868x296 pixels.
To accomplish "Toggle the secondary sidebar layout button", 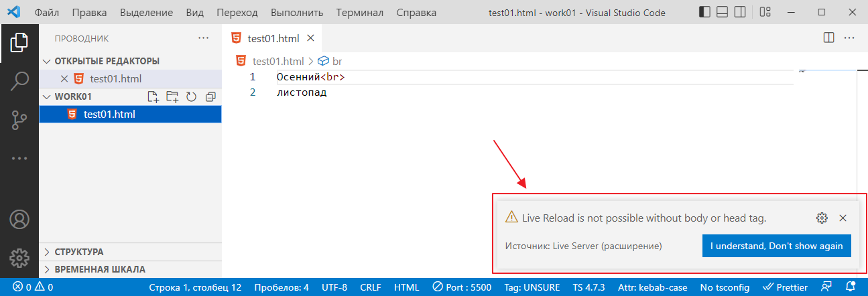I will tap(739, 12).
